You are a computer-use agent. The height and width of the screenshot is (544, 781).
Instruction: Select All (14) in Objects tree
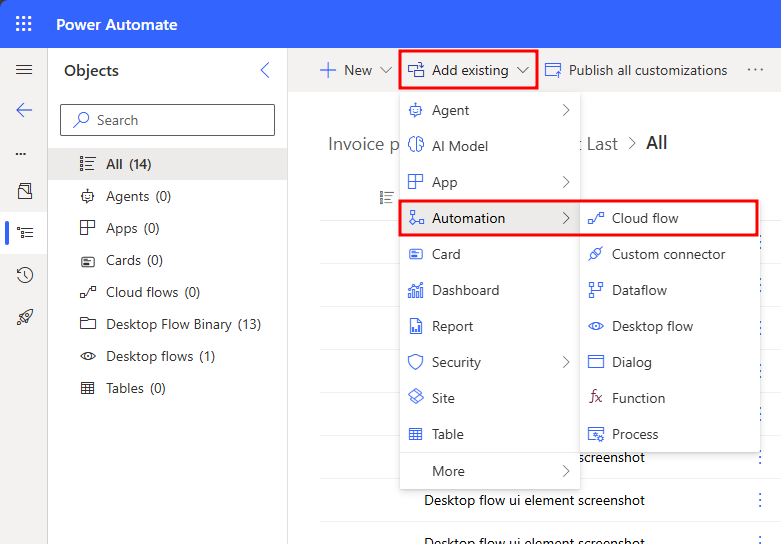(x=167, y=164)
